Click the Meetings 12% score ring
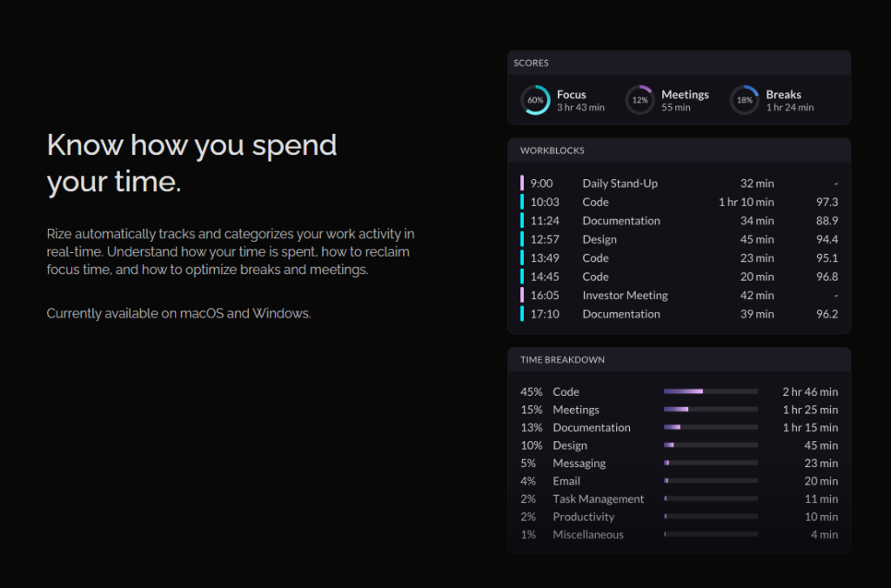The image size is (891, 588). (x=640, y=100)
